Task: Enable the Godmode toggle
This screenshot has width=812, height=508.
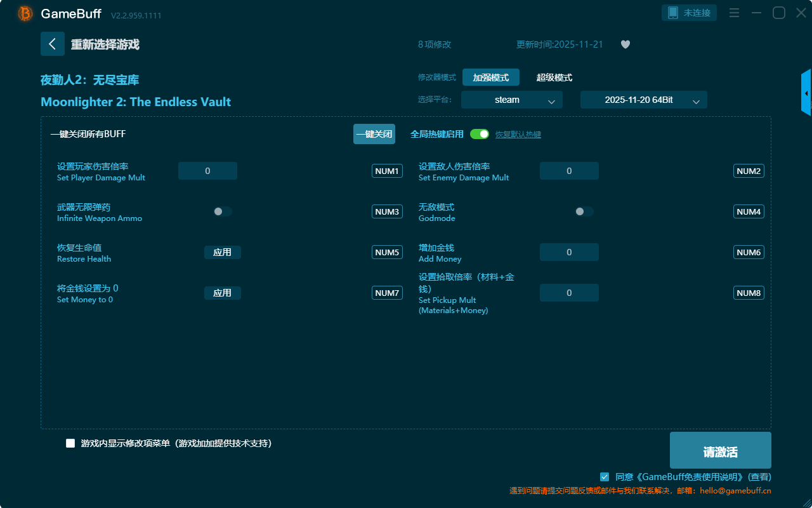Action: [584, 211]
